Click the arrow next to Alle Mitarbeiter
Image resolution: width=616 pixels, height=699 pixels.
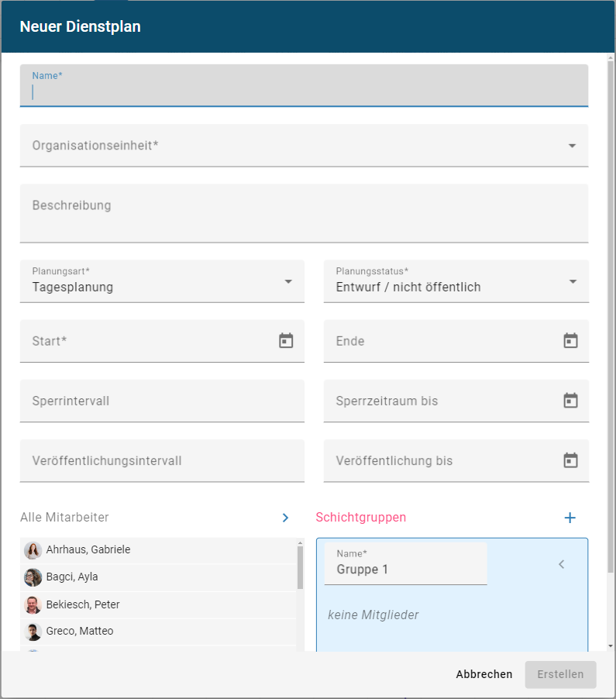285,518
